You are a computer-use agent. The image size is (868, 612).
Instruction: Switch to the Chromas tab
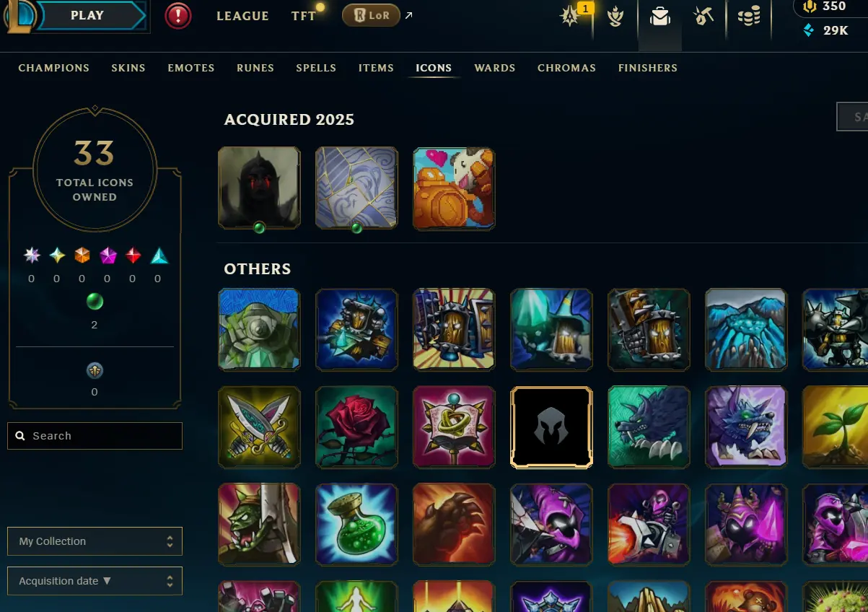(x=566, y=68)
